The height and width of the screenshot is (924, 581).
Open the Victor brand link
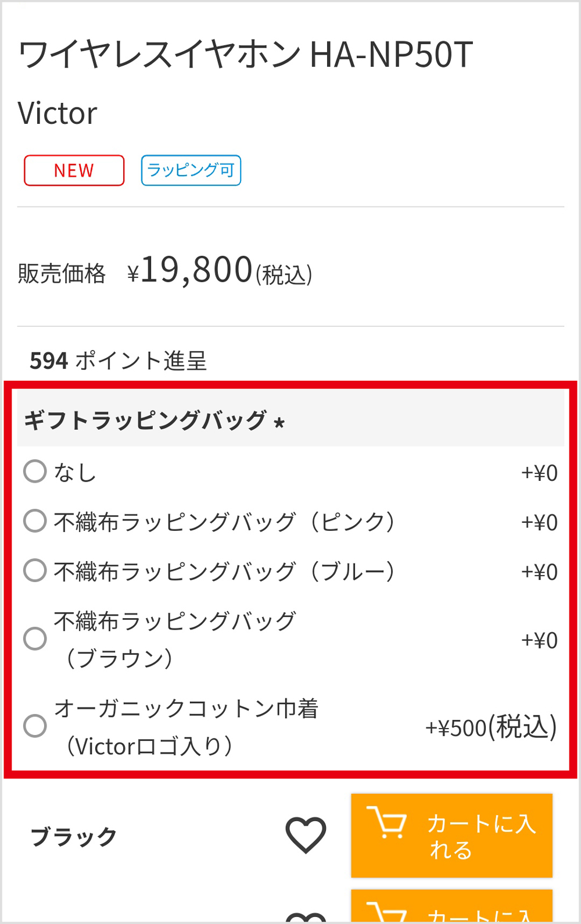pyautogui.click(x=58, y=113)
